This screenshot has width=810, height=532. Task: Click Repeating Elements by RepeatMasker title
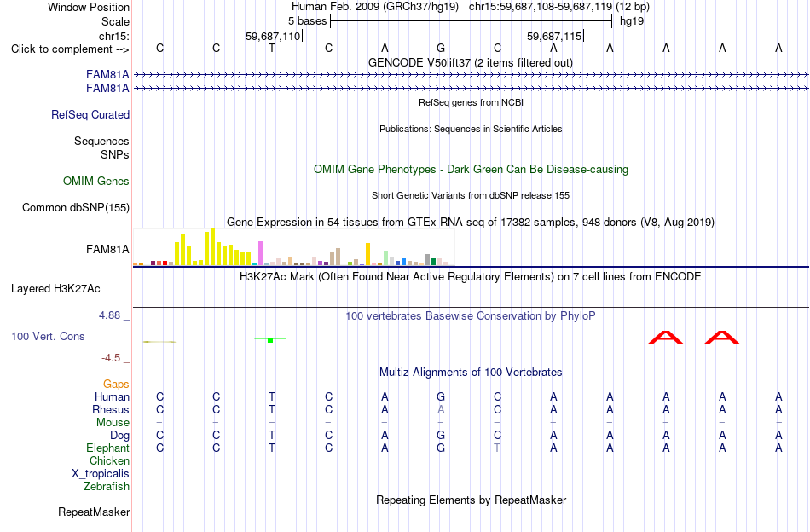click(471, 500)
